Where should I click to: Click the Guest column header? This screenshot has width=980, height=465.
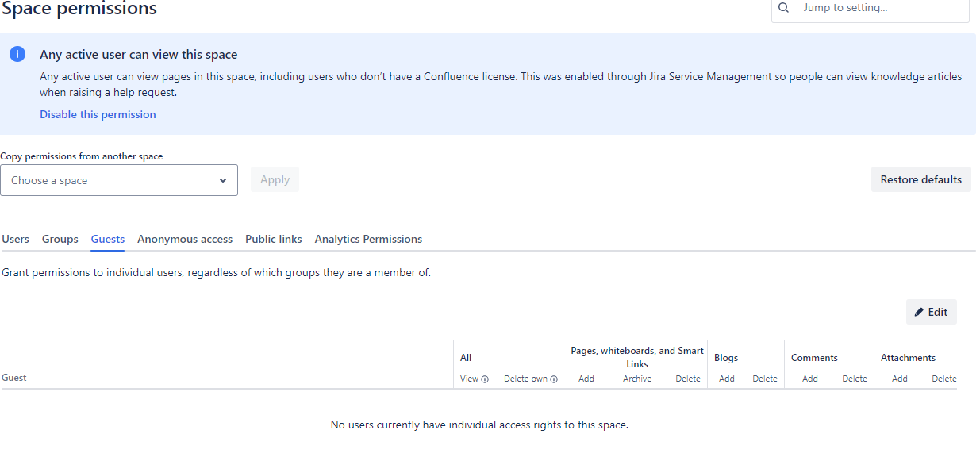coord(14,378)
